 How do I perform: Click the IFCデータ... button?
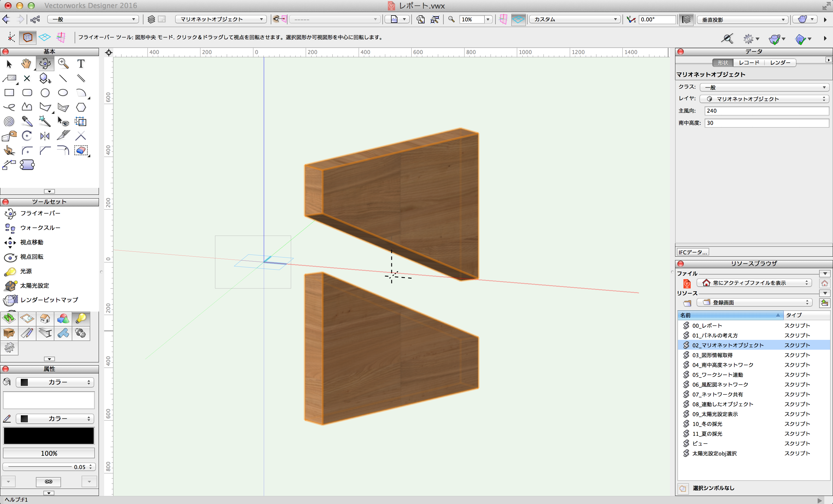tap(693, 252)
